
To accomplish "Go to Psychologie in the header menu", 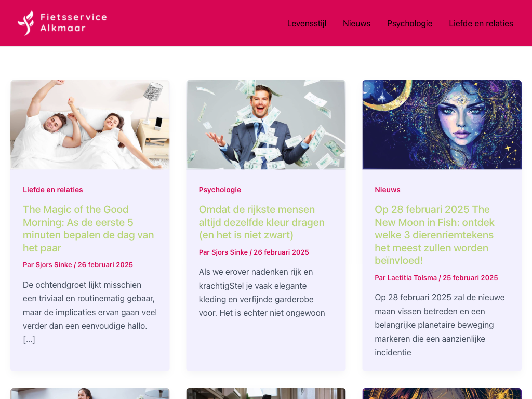I will click(x=409, y=24).
